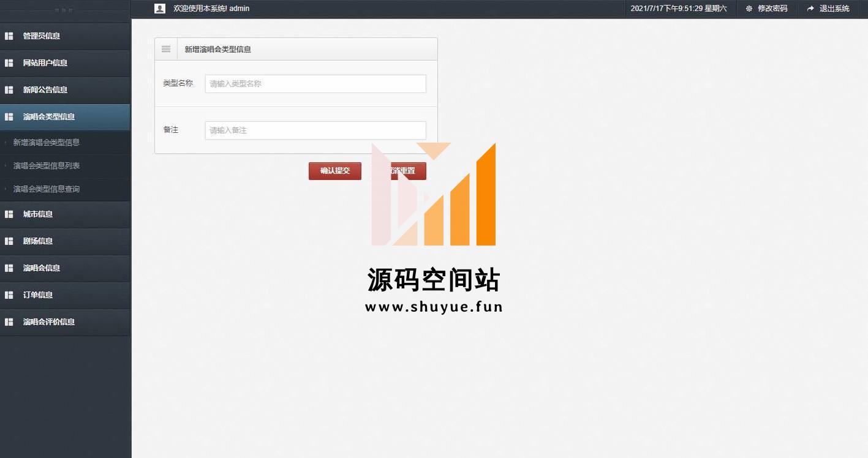The width and height of the screenshot is (868, 458).
Task: Select 新增演唱会类型信息 submenu item
Action: [47, 143]
